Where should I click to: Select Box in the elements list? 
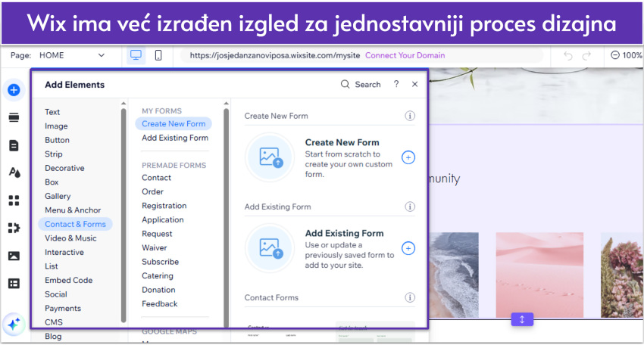52,182
